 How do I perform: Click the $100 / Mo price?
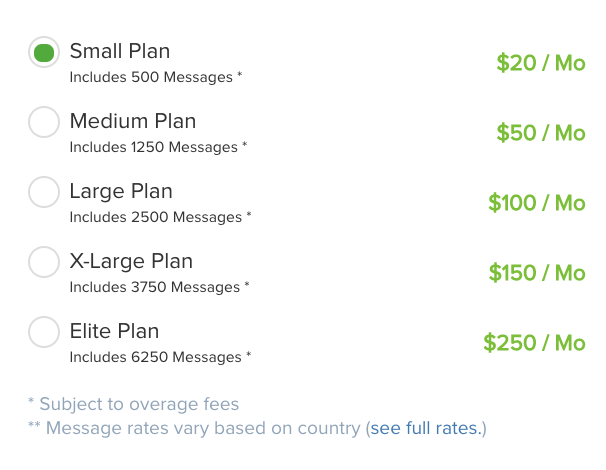(536, 203)
